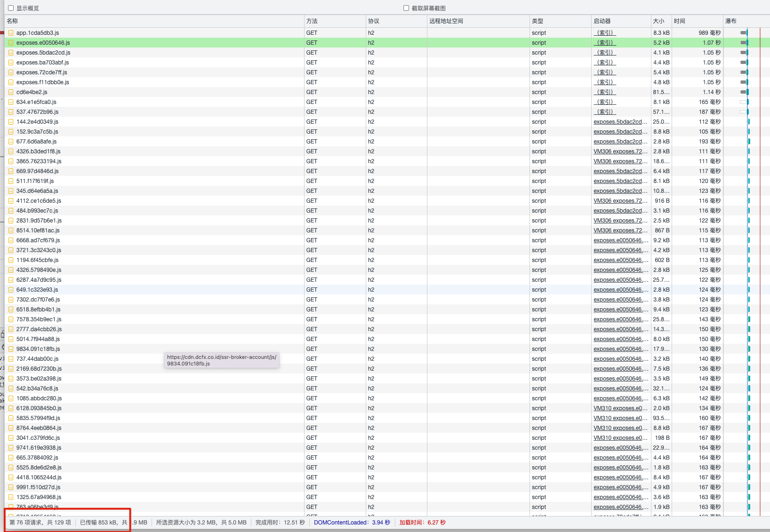Select request row 1085.abbdc280.js
This screenshot has width=770, height=532.
(387, 398)
